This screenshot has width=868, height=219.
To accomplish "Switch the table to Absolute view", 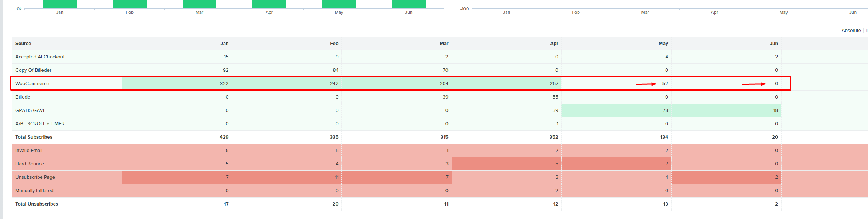I will [x=851, y=31].
